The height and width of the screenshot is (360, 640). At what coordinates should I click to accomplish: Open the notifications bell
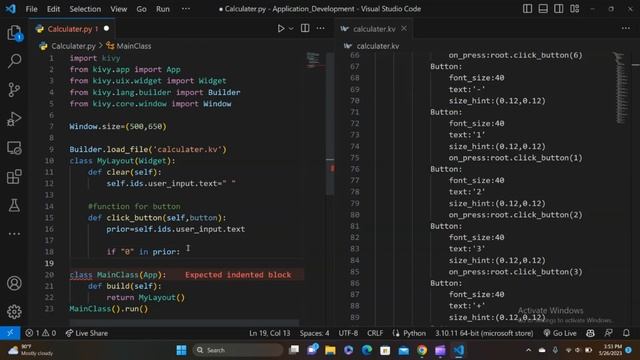coord(627,333)
